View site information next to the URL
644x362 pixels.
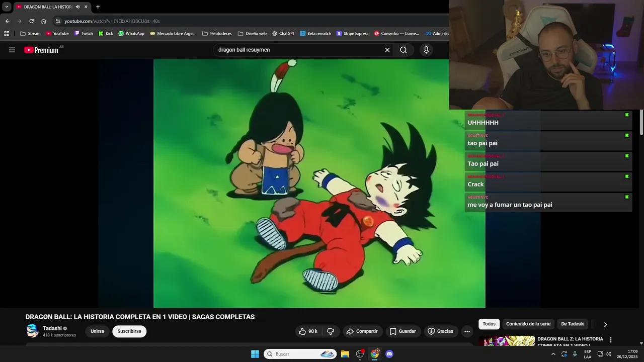tap(58, 21)
